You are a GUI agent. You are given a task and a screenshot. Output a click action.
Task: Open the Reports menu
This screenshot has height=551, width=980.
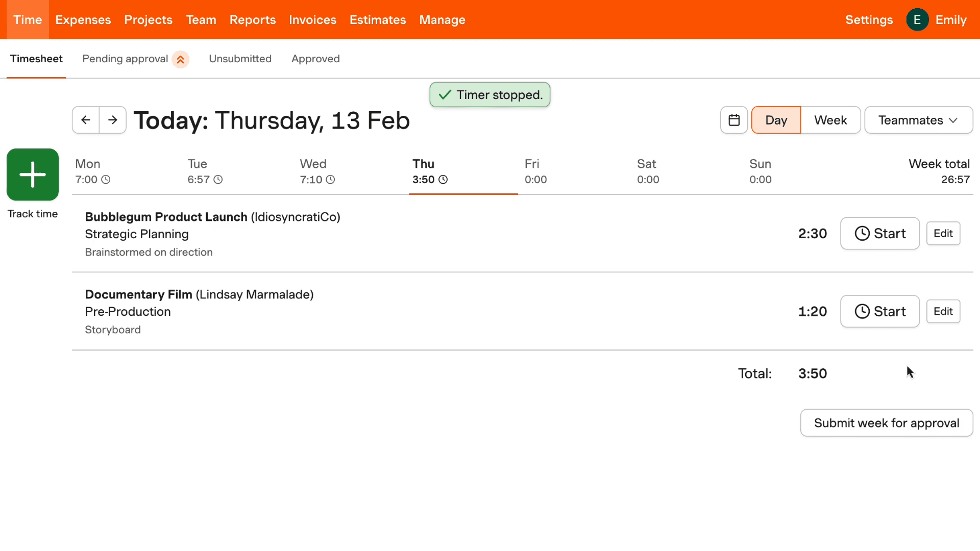(253, 20)
